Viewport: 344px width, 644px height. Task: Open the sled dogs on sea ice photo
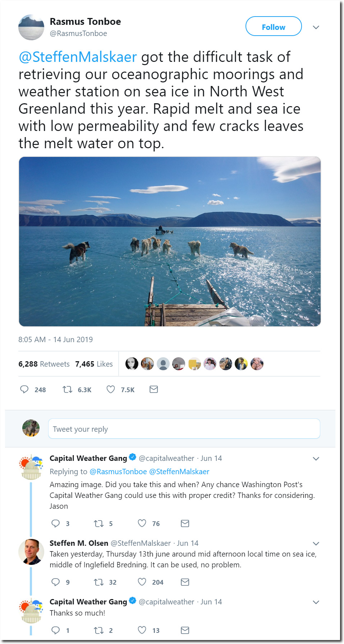click(170, 241)
